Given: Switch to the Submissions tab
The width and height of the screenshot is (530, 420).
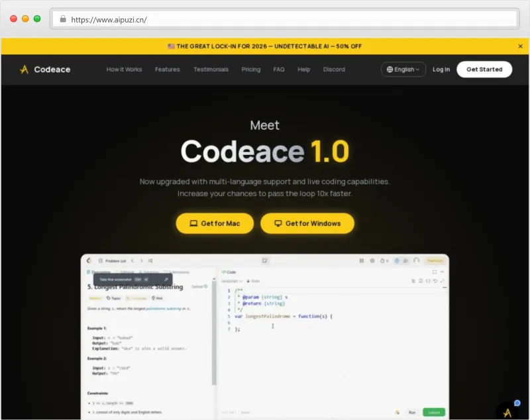Looking at the screenshot, I should 178,271.
